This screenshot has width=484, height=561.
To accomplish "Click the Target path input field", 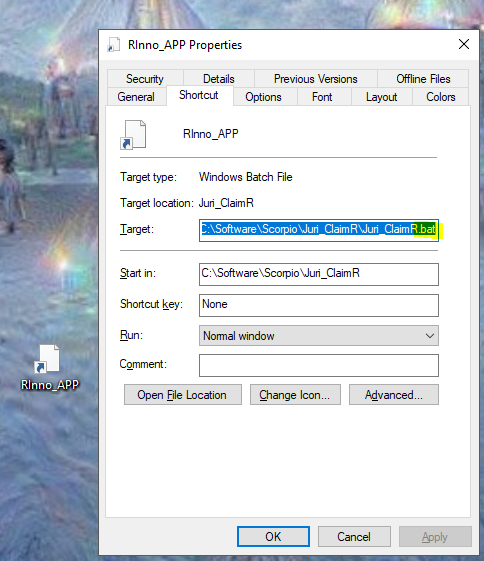I will pyautogui.click(x=319, y=230).
